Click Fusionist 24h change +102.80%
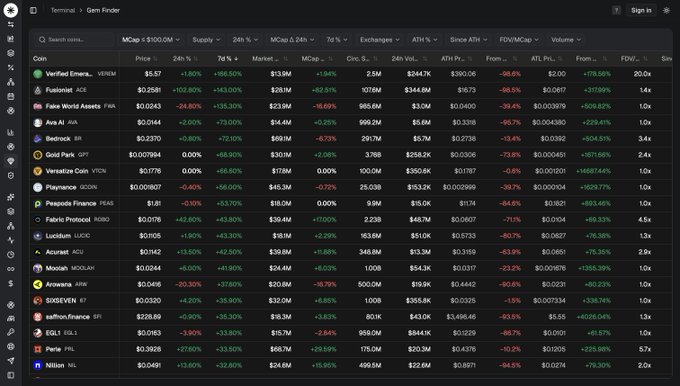This screenshot has height=386, width=680. (x=187, y=90)
